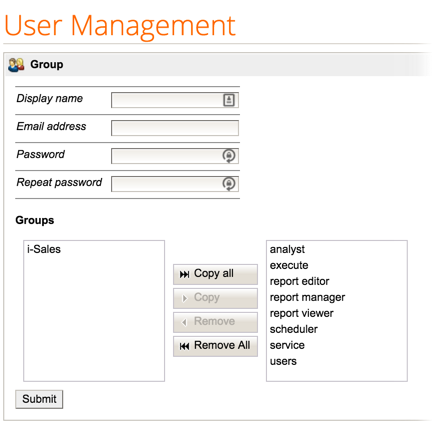
Task: Select report viewer in the groups list
Action: click(302, 313)
